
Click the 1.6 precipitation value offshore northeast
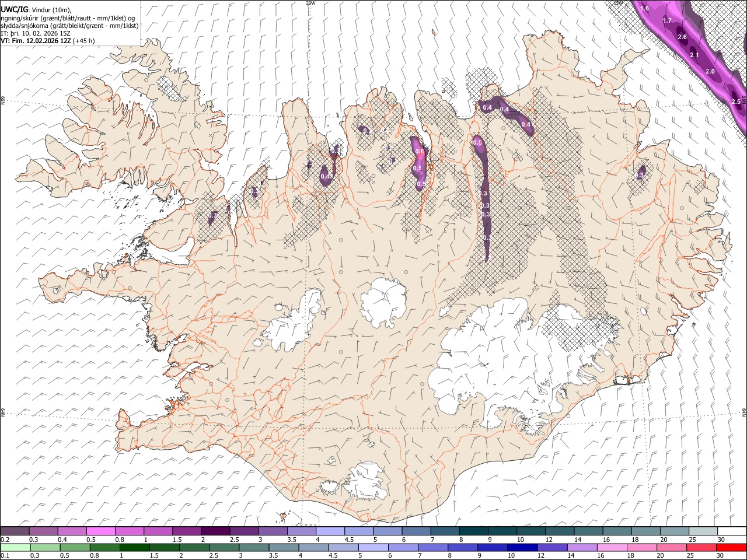[x=644, y=8]
